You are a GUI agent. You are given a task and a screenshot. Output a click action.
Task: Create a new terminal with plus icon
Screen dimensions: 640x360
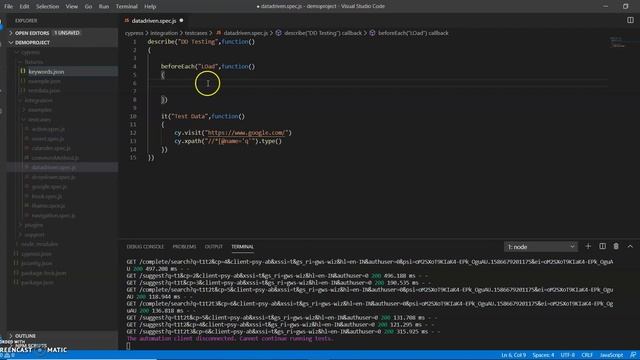(x=588, y=246)
